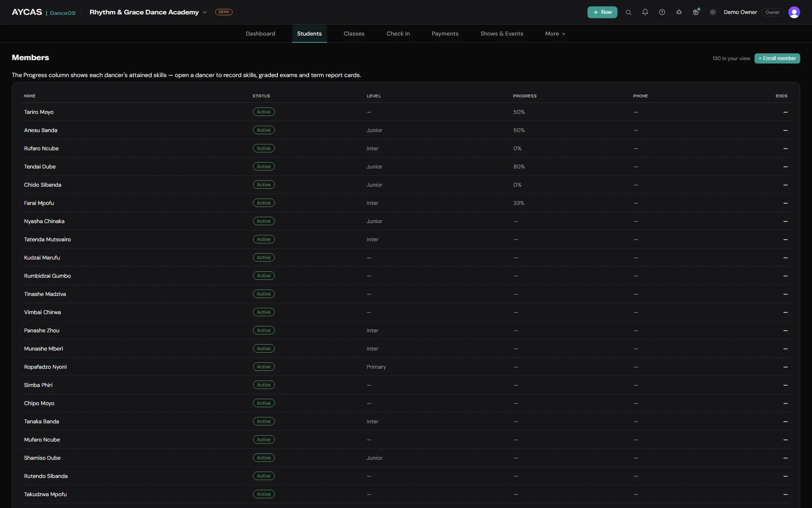Click the Primary level of Ropafadzo Nyoni
The height and width of the screenshot is (508, 812).
[376, 367]
